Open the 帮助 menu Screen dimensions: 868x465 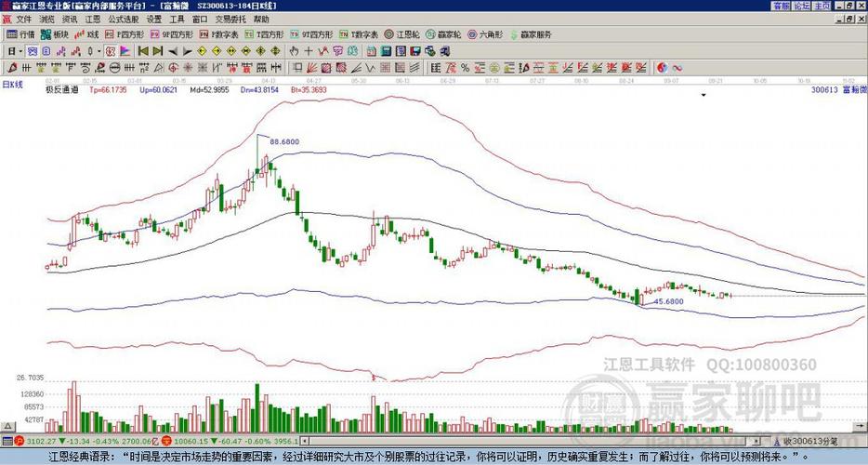coord(261,20)
